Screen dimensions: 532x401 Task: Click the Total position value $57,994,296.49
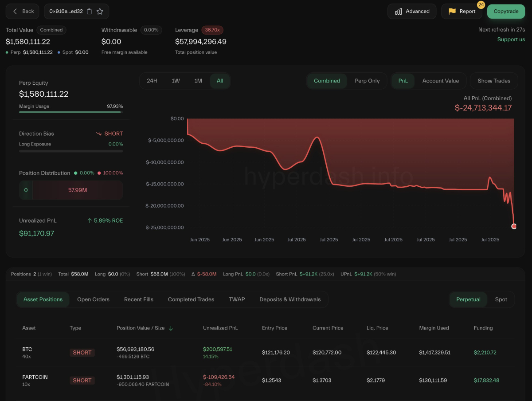(x=201, y=42)
